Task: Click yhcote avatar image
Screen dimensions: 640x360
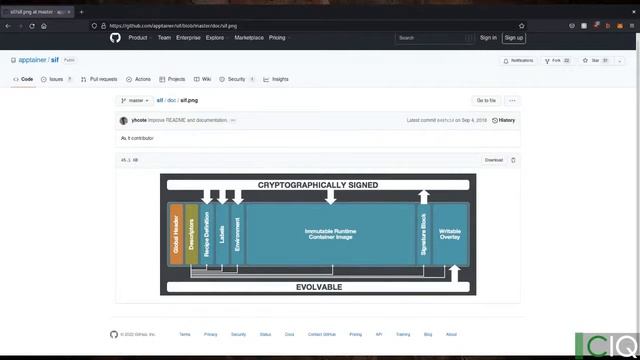Action: pyautogui.click(x=124, y=120)
